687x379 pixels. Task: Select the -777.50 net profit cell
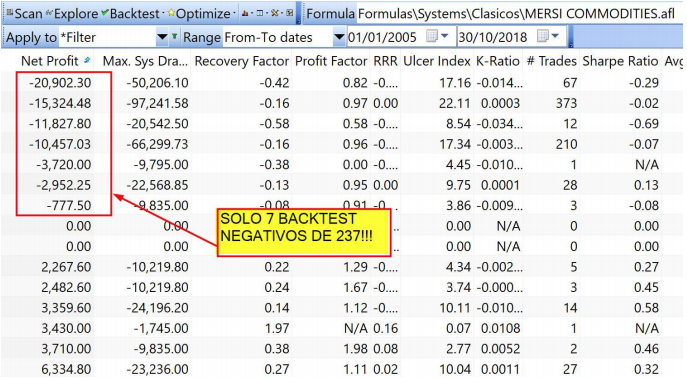[x=69, y=205]
